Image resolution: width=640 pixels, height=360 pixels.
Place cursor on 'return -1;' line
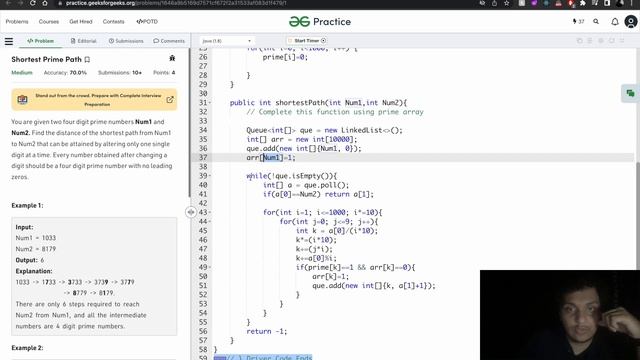coord(267,331)
